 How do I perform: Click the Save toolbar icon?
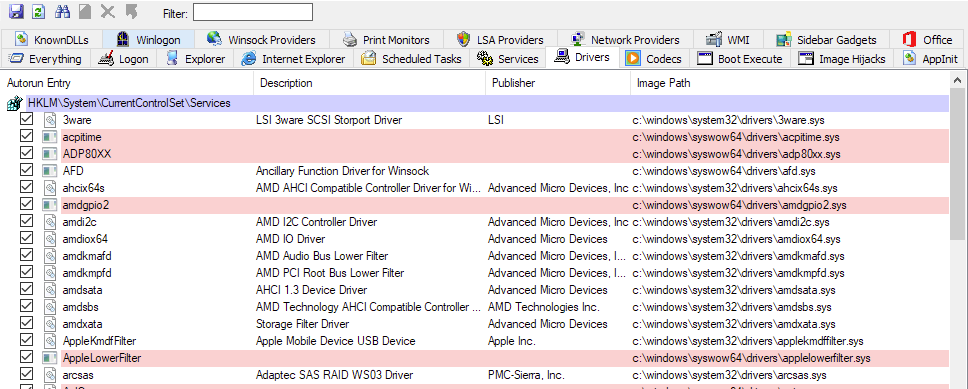(15, 11)
